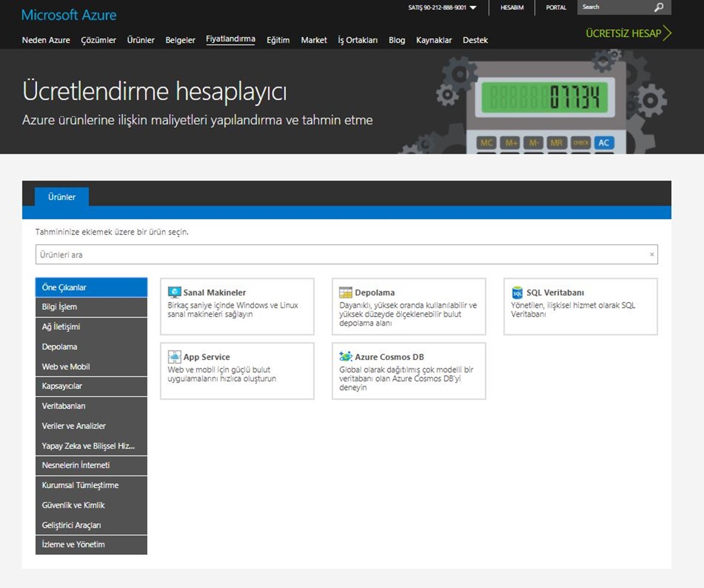Select the Yapay Zeka ve Bilişsel Hiz... category
The width and height of the screenshot is (704, 588).
pyautogui.click(x=91, y=446)
